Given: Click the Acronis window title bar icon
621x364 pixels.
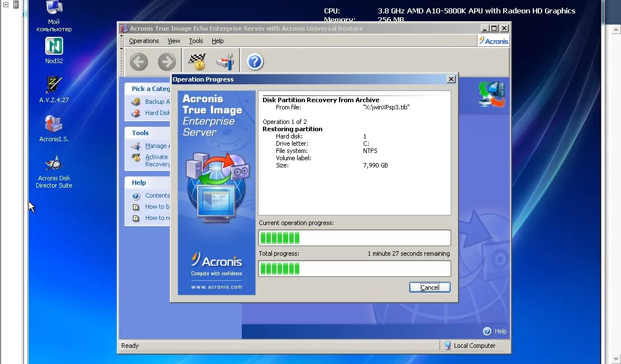Looking at the screenshot, I should point(124,28).
